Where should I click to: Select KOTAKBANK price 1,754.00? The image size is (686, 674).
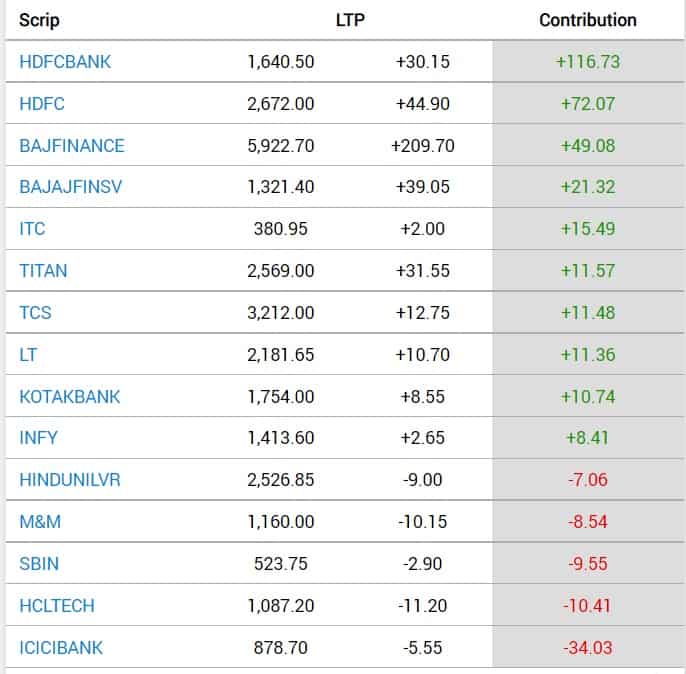281,397
